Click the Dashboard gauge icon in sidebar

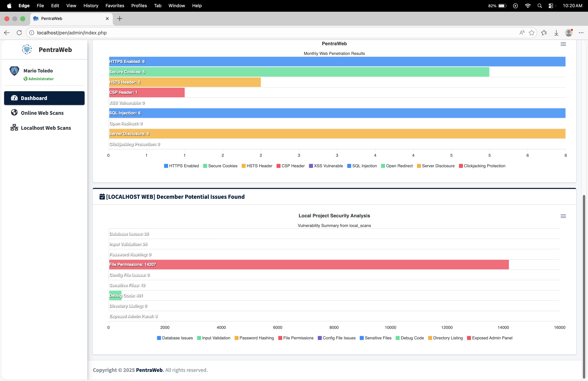click(x=14, y=98)
